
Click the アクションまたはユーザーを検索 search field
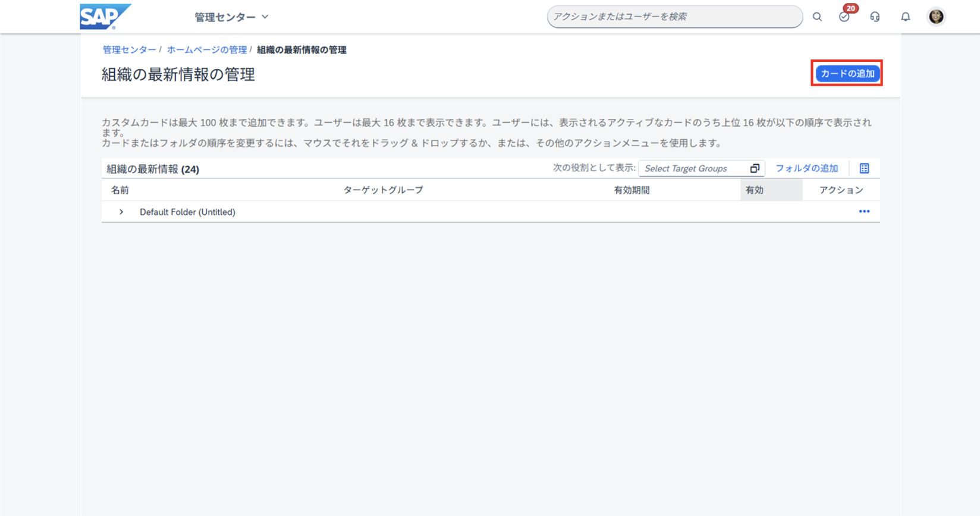pyautogui.click(x=674, y=17)
